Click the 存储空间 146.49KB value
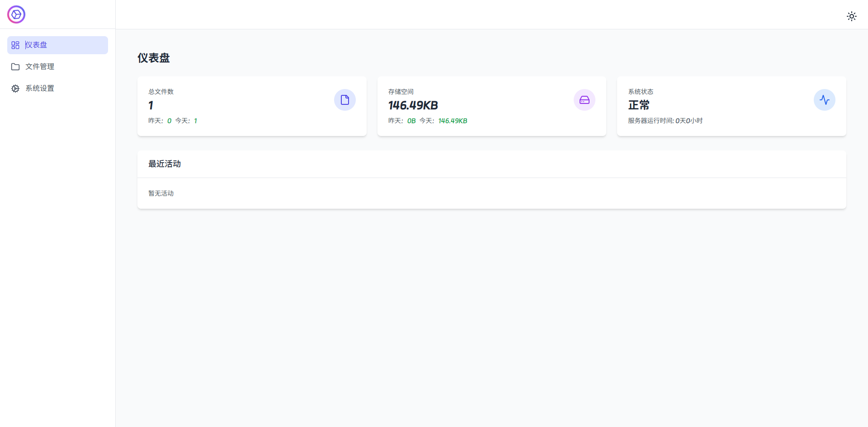868x427 pixels. click(x=413, y=105)
